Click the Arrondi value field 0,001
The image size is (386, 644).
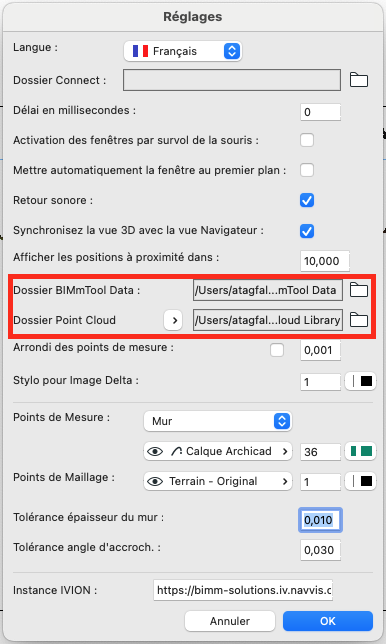coord(320,350)
